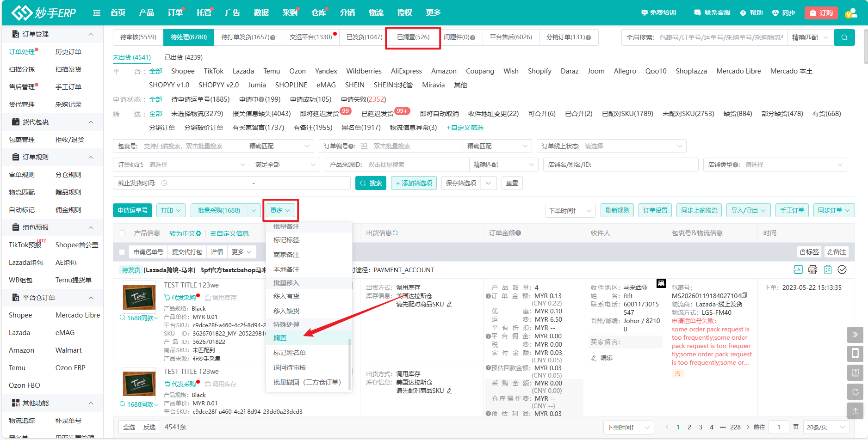Open the arrow next to 批量采购(1688)
The image size is (868, 440).
[x=254, y=210]
